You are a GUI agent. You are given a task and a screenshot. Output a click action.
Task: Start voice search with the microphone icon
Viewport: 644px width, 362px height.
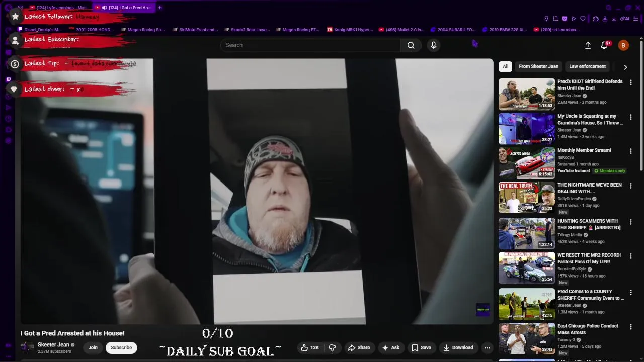click(434, 45)
